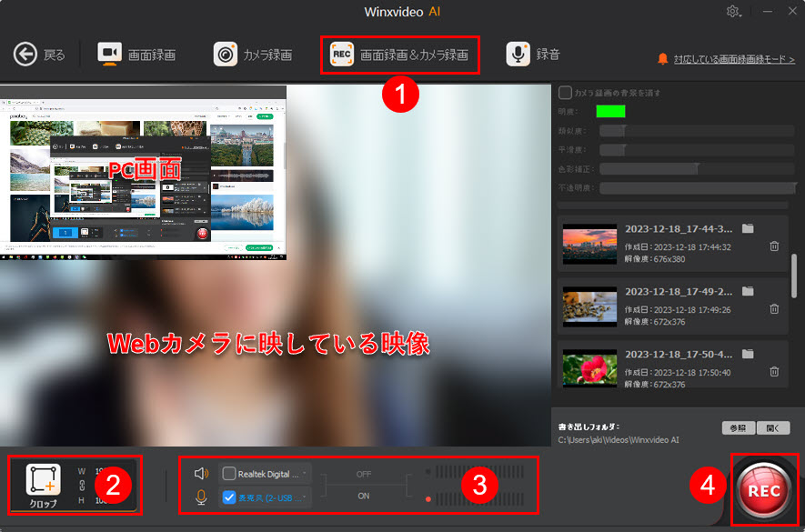Screen dimensions: 805x532
Task: Open folder for 2023-12-18_17-44-3 recording
Action: [748, 228]
